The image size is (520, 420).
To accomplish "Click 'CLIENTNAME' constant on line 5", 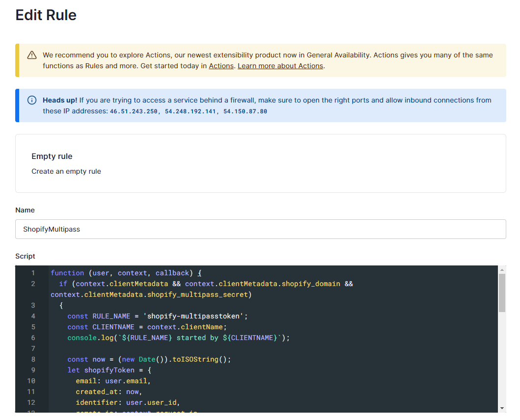I will [x=113, y=327].
